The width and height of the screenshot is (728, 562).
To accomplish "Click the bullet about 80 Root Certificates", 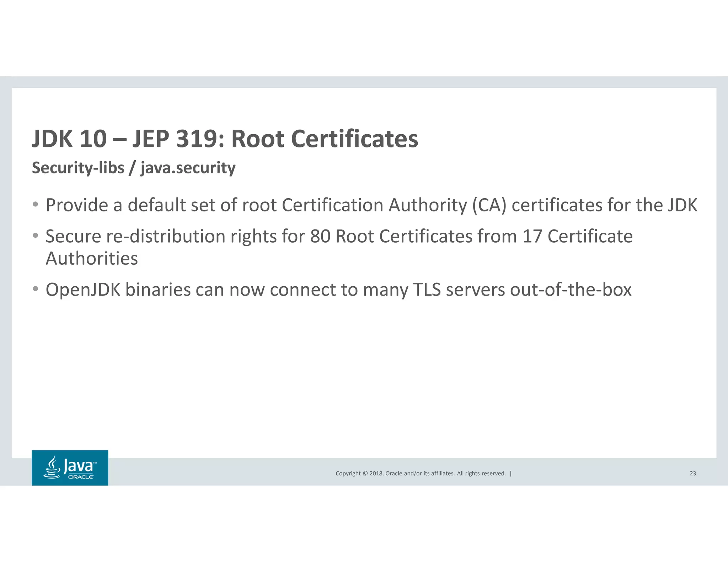I will coord(339,237).
